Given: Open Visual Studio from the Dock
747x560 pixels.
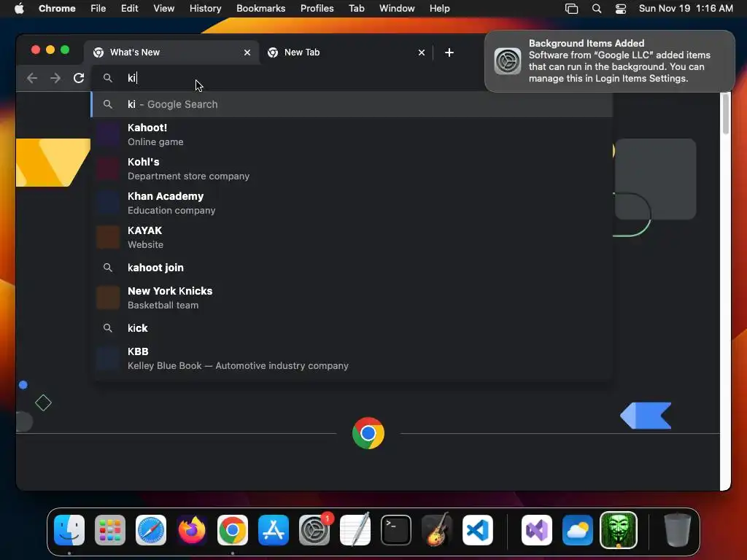Looking at the screenshot, I should pyautogui.click(x=537, y=530).
